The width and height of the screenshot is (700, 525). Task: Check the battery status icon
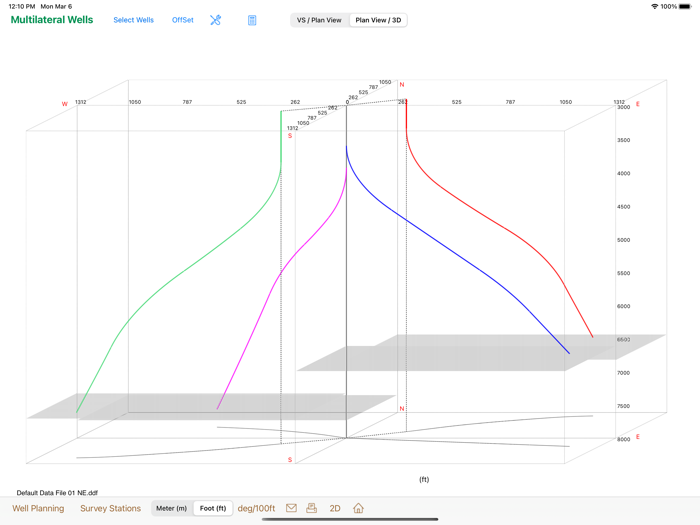point(685,6)
